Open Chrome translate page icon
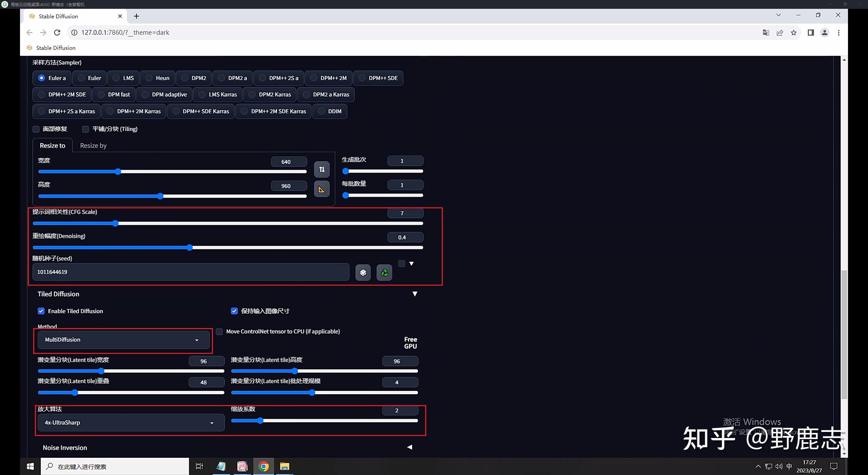This screenshot has height=475, width=868. click(x=766, y=33)
